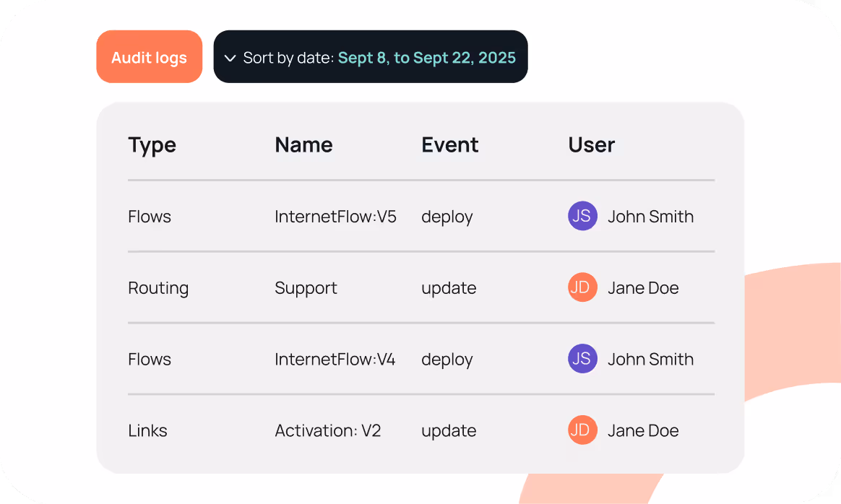Screen dimensions: 841x504
Task: Click the Event column heading
Action: point(449,145)
